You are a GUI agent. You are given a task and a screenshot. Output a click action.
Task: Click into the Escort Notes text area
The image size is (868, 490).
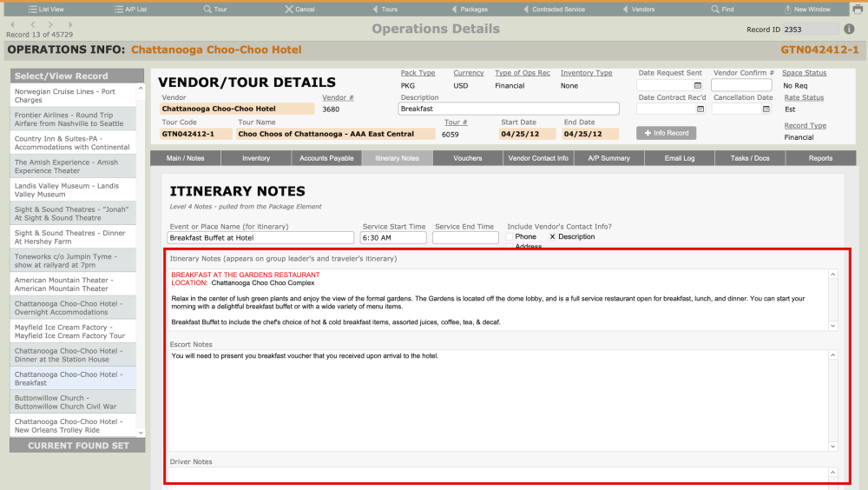(498, 401)
